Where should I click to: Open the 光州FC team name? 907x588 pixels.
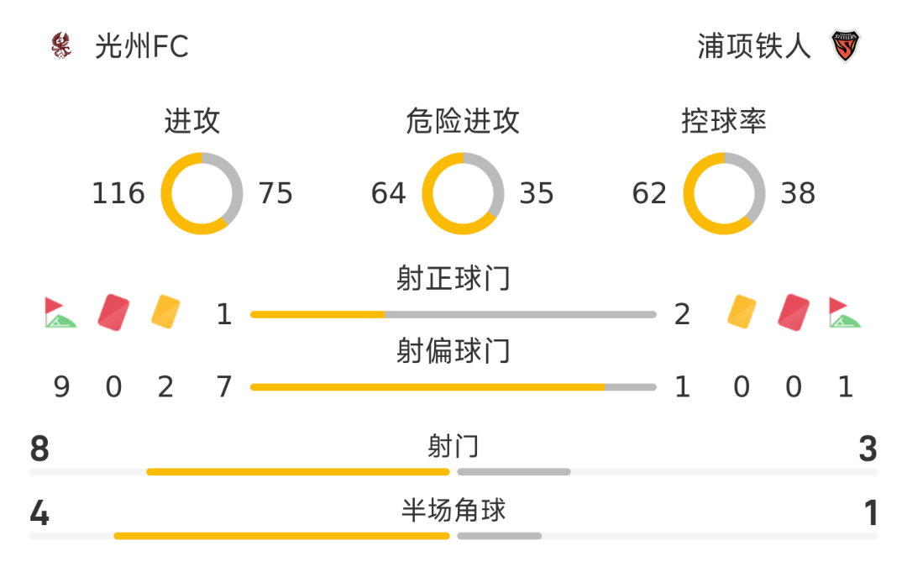click(x=142, y=46)
